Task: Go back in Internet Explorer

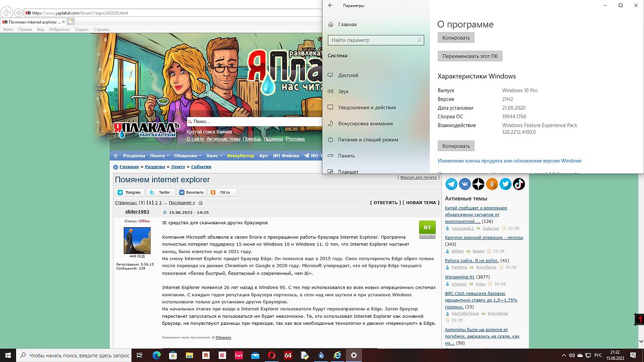Action: (7, 13)
